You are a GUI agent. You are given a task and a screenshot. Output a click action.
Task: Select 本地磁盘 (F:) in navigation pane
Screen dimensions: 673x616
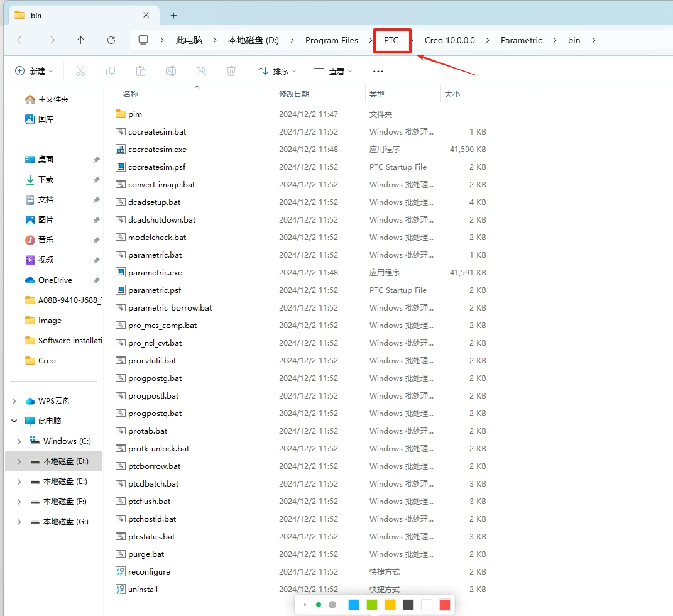coord(64,502)
